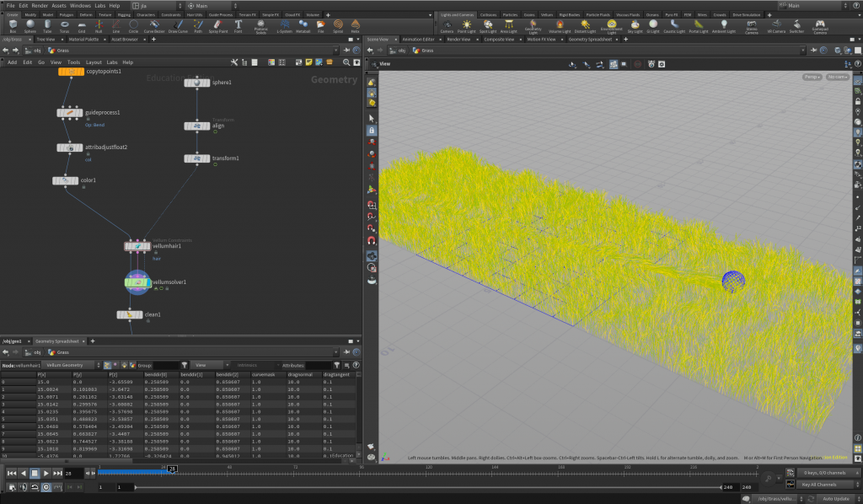Open the jla desktop dropdown
Image resolution: width=863 pixels, height=504 pixels.
point(157,6)
